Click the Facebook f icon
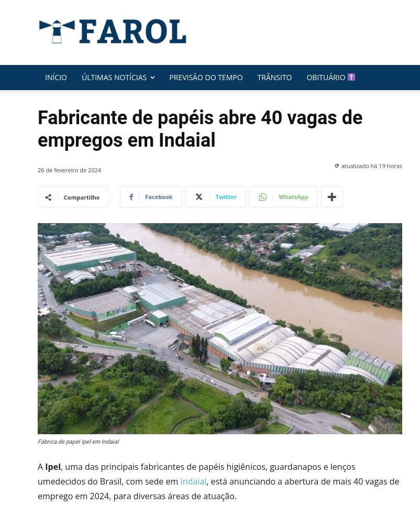This screenshot has width=420, height=517. pyautogui.click(x=131, y=197)
